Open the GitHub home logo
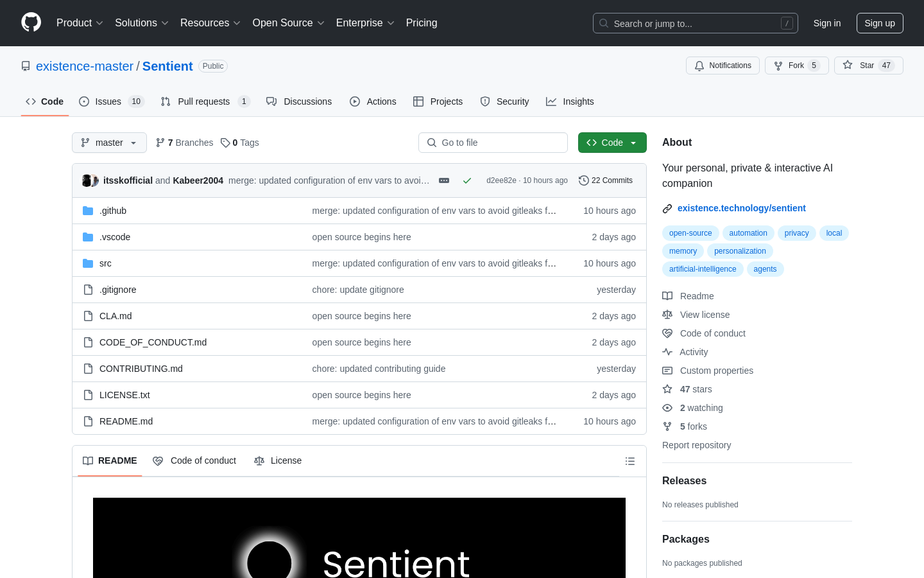 point(31,22)
